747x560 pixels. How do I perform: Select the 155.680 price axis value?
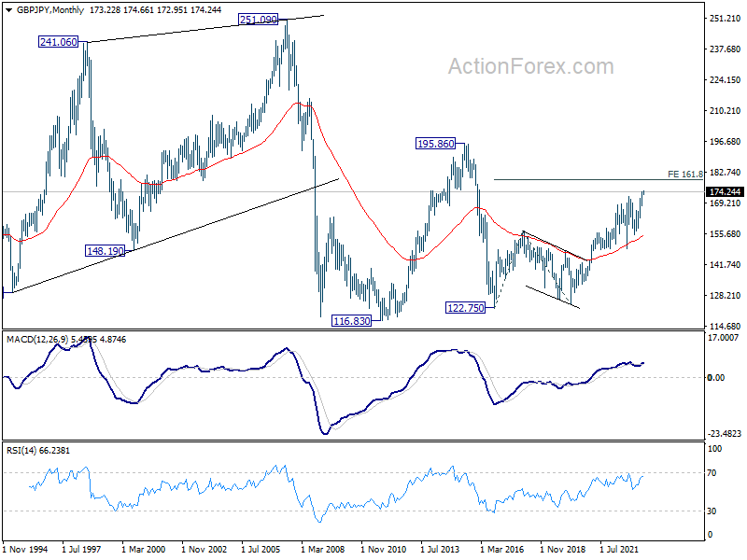tap(726, 234)
